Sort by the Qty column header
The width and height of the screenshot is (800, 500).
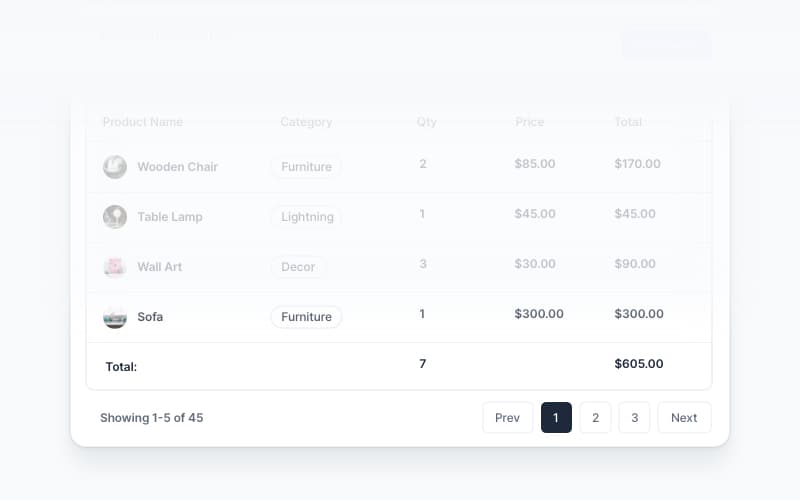tap(427, 122)
